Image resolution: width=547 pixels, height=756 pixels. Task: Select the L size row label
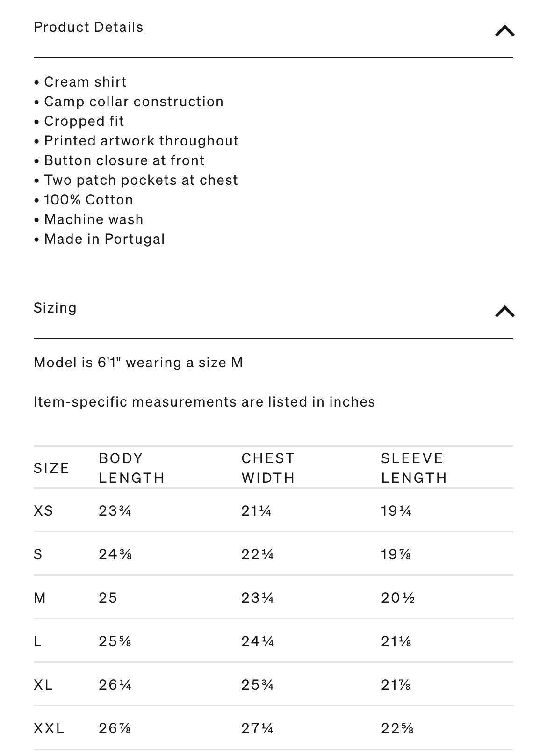pyautogui.click(x=38, y=641)
